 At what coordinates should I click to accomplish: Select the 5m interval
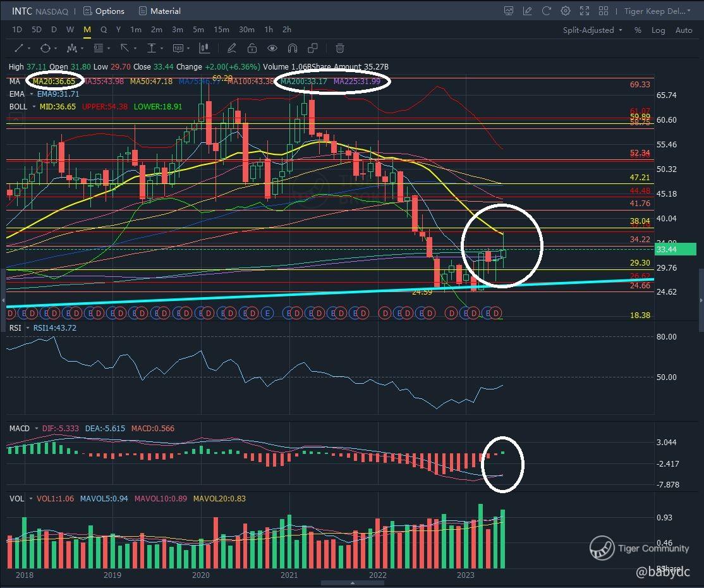pos(198,30)
